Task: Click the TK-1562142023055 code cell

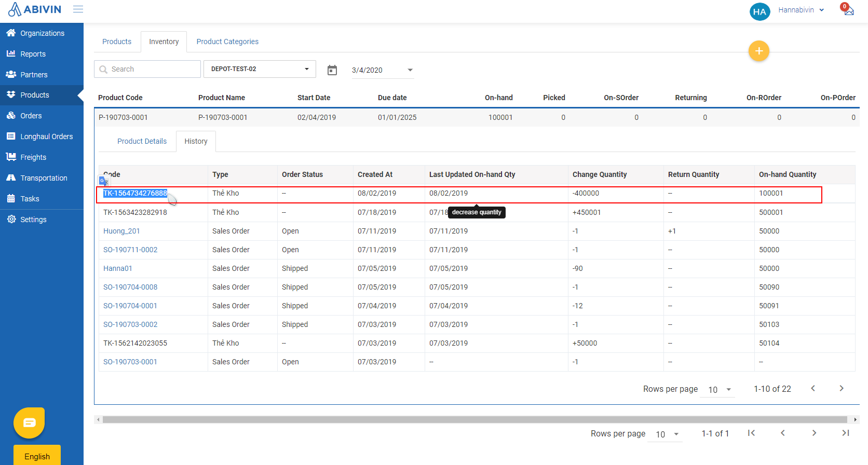Action: [135, 343]
